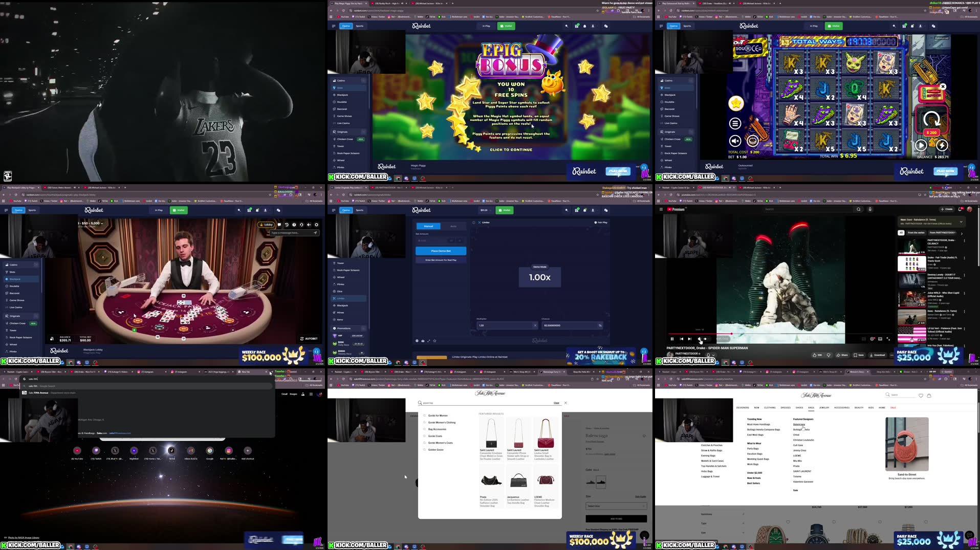Open the Plinko game from the sidebar
The width and height of the screenshot is (980, 550).
click(340, 284)
